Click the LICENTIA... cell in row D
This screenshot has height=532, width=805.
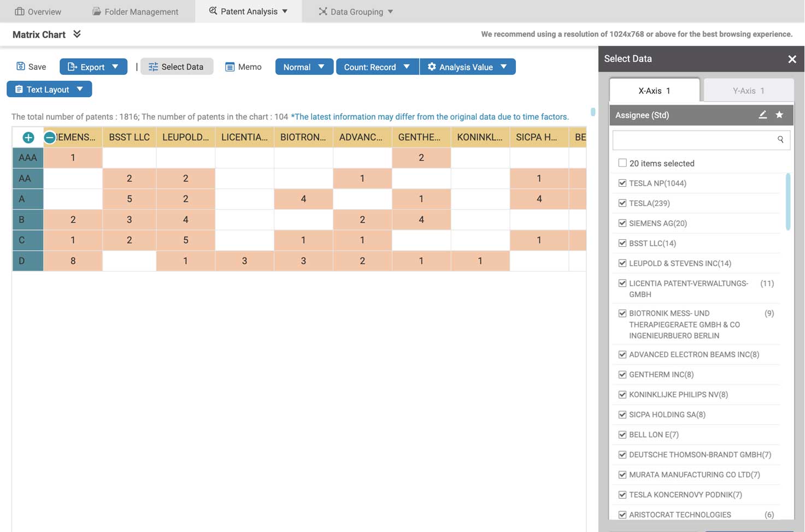click(244, 261)
